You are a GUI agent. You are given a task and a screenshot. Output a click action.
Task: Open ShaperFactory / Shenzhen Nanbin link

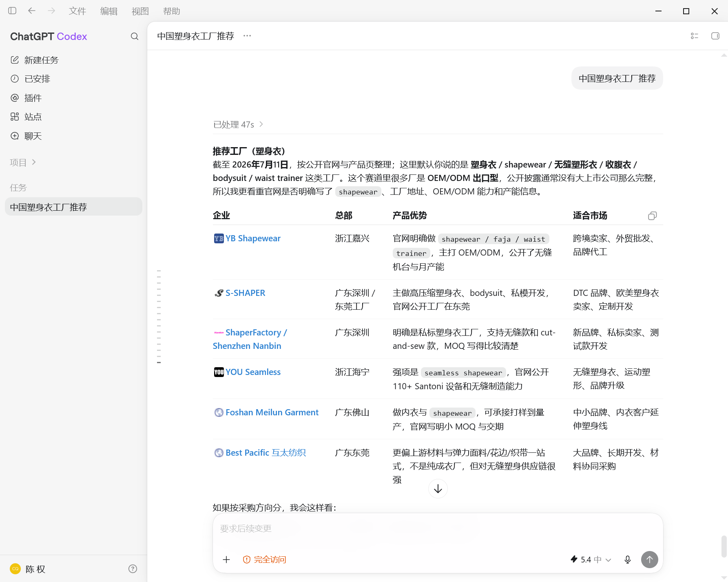pos(250,339)
